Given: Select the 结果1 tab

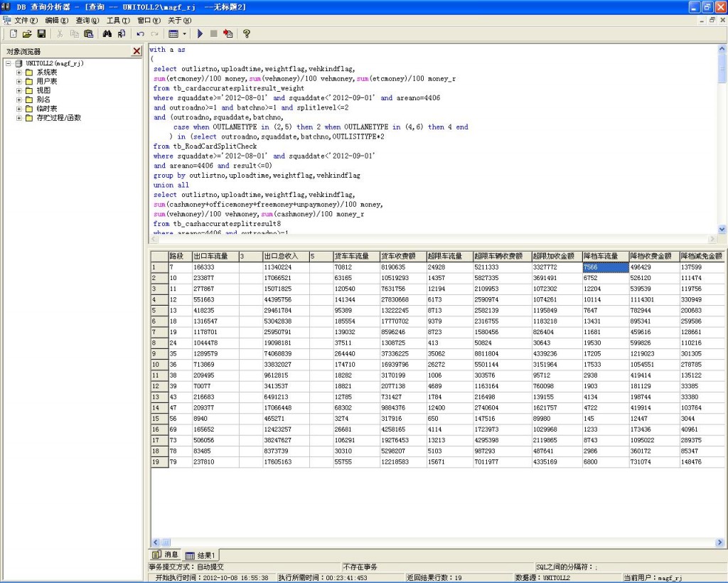Looking at the screenshot, I should pos(201,555).
